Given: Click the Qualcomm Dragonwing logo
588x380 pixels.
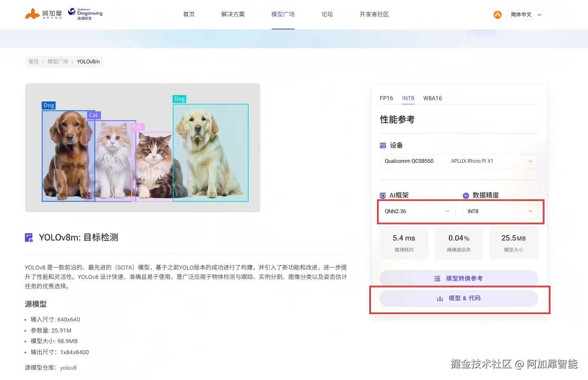Looking at the screenshot, I should (x=84, y=13).
